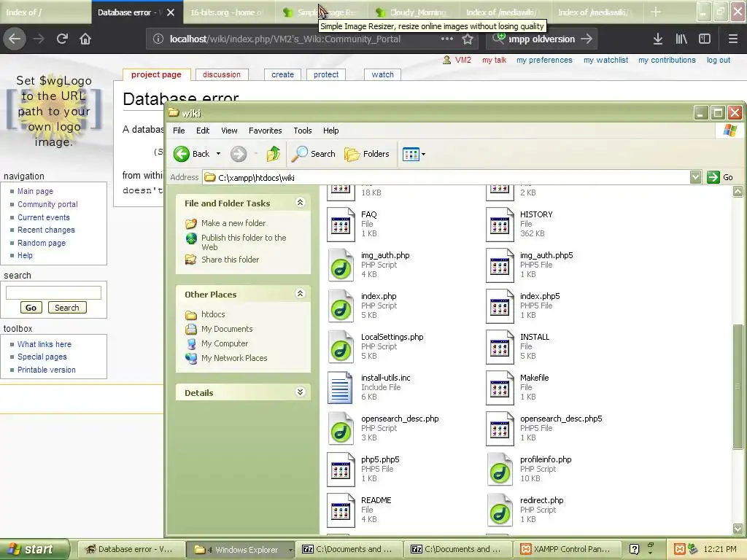Image resolution: width=747 pixels, height=560 pixels.
Task: Close the Database error tab
Action: 171,12
